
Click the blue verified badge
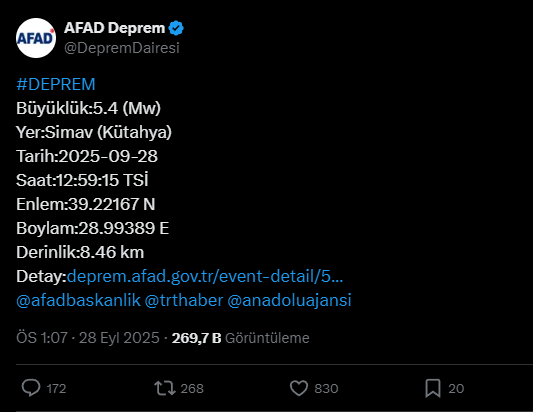pyautogui.click(x=176, y=28)
